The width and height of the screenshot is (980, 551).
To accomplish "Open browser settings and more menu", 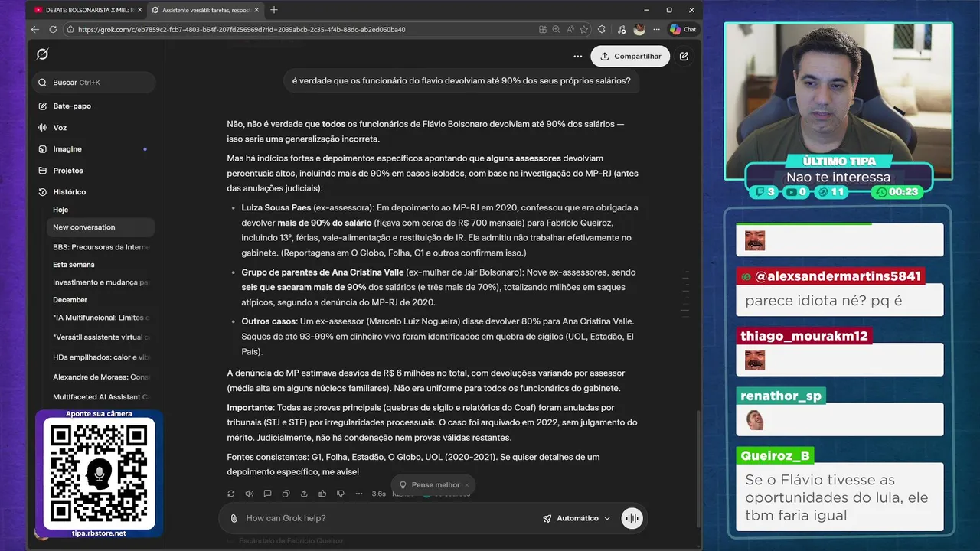I will (x=656, y=30).
